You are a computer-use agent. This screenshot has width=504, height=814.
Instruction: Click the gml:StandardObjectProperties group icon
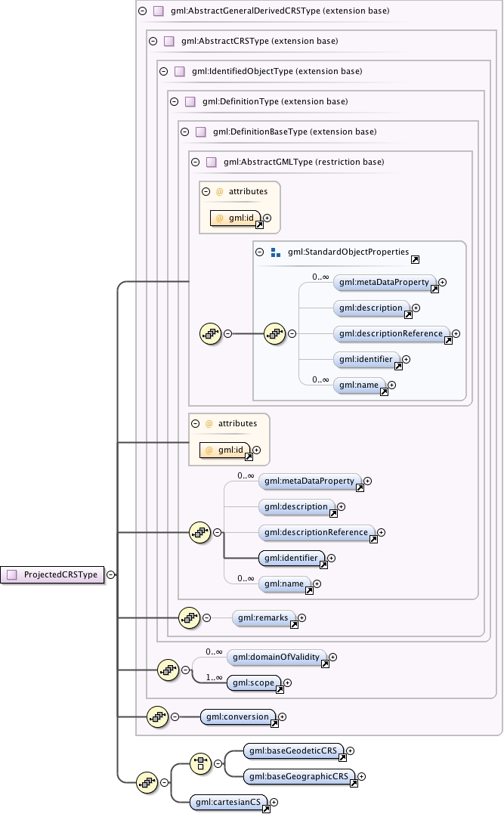click(x=276, y=252)
